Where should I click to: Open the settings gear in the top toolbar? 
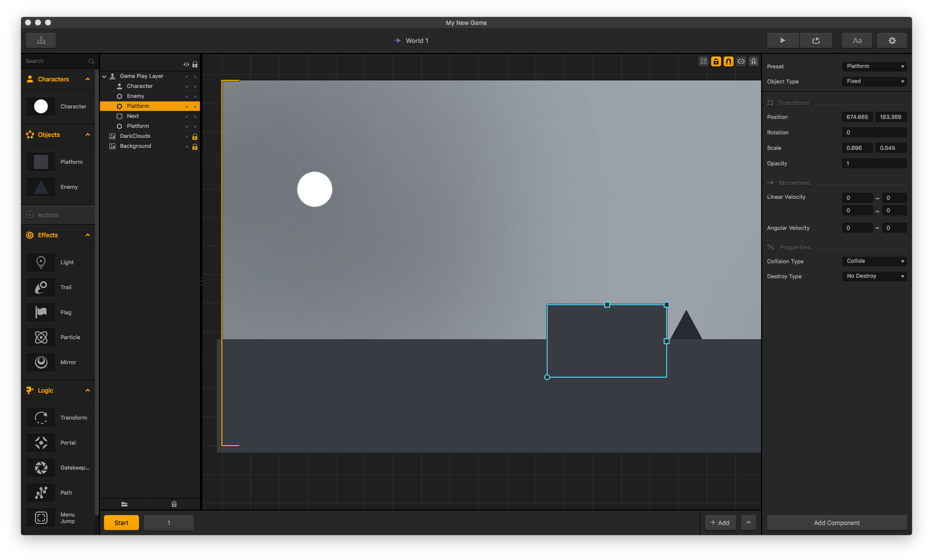pyautogui.click(x=892, y=40)
